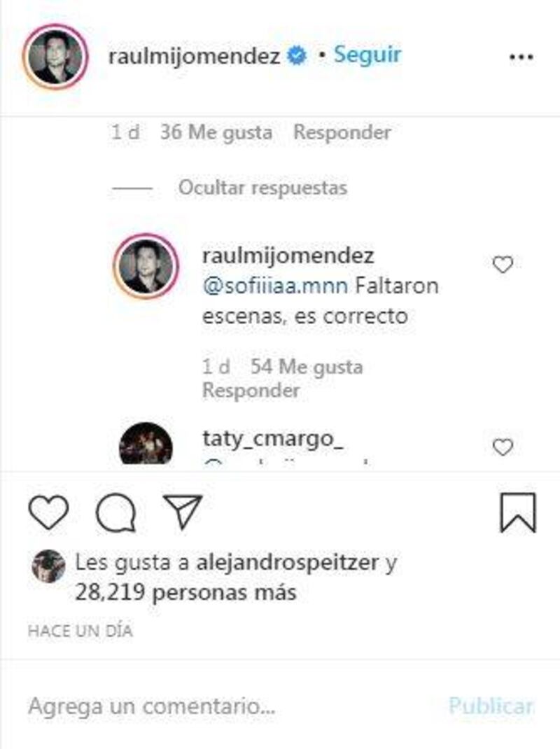Click the verified badge next to raulmijomendez
This screenshot has width=560, height=749.
297,56
